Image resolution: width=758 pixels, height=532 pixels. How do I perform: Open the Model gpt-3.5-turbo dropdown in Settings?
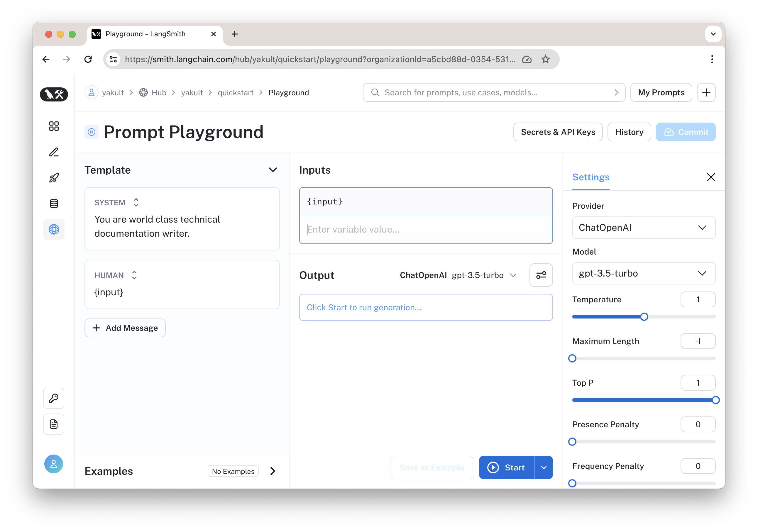643,273
